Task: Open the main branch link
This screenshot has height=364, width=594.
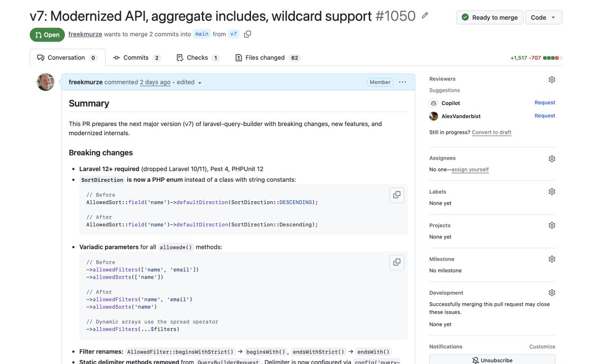Action: 201,34
